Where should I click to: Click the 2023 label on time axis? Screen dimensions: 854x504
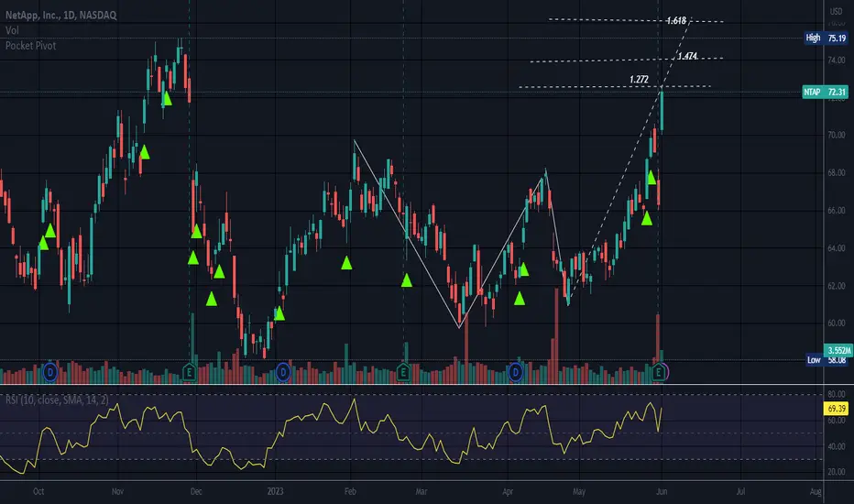click(x=275, y=491)
